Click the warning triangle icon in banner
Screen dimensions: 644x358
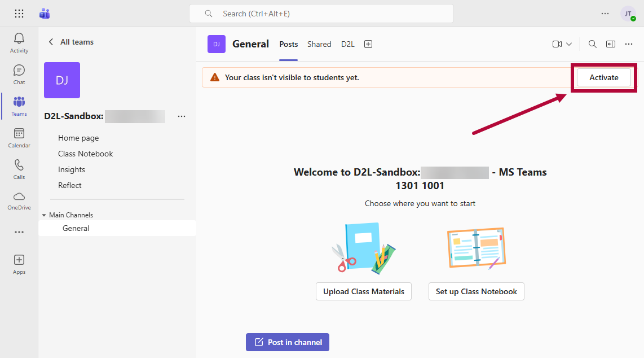coord(215,77)
